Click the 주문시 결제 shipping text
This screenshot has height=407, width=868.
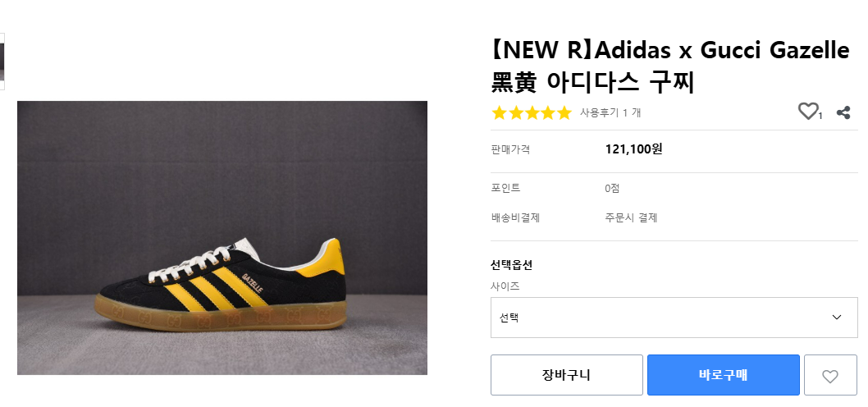[x=631, y=218]
